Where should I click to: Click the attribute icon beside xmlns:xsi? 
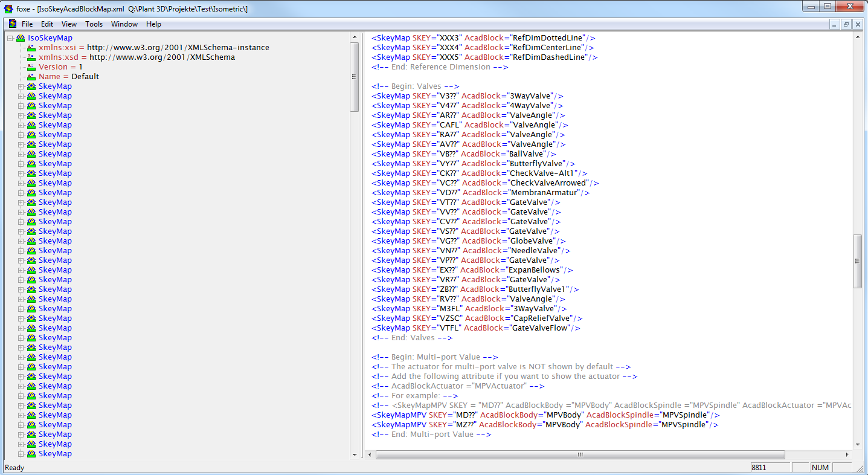31,48
